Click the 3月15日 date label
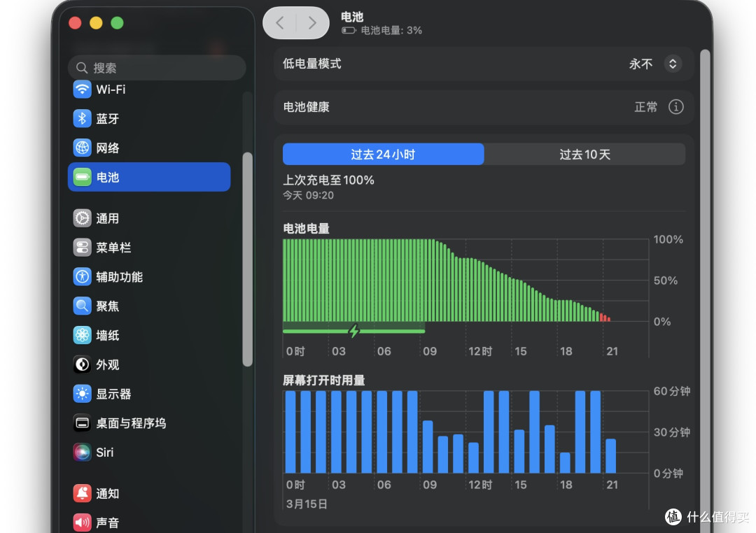 point(307,504)
